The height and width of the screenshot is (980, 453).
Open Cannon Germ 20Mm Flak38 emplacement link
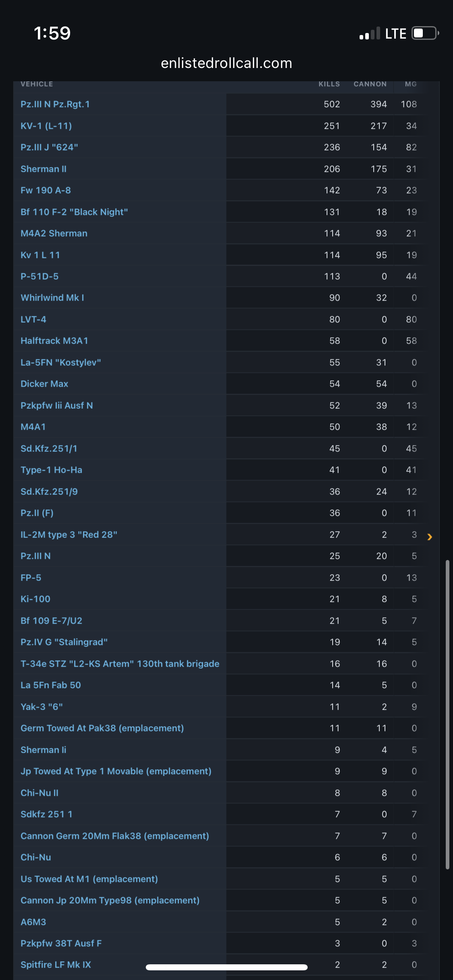[x=115, y=836]
